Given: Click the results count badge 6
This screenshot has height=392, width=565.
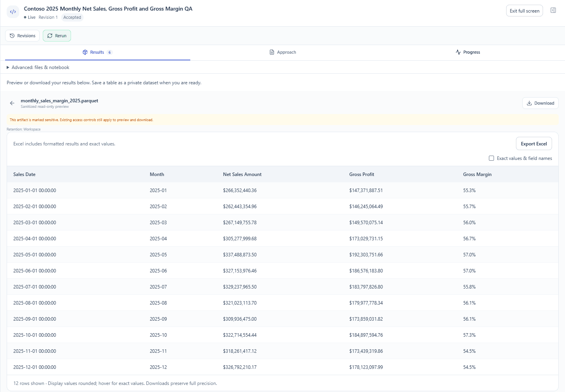Looking at the screenshot, I should (x=109, y=52).
